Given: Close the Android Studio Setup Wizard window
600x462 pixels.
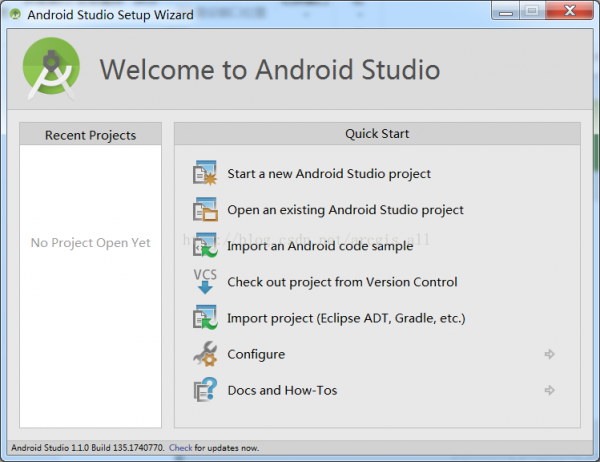Looking at the screenshot, I should (569, 10).
